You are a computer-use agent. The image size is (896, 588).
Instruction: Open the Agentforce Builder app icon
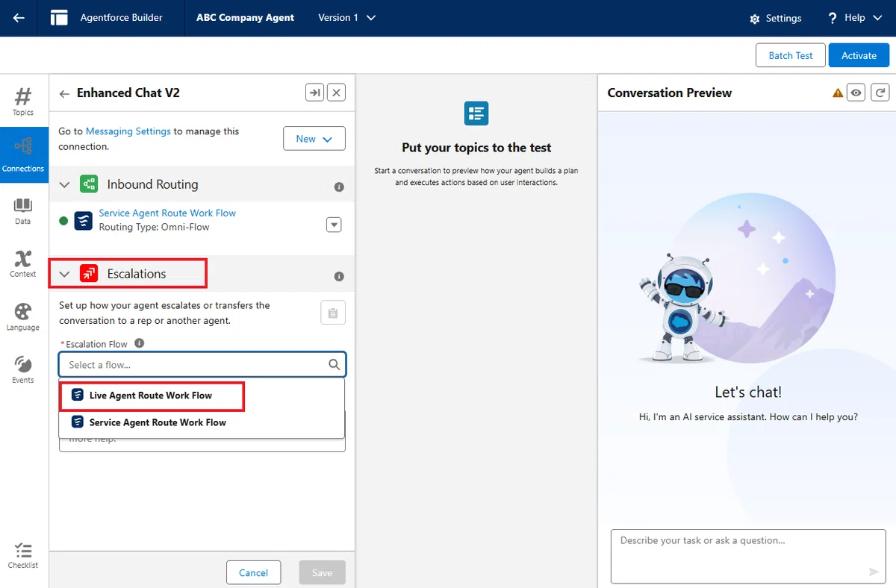point(59,18)
